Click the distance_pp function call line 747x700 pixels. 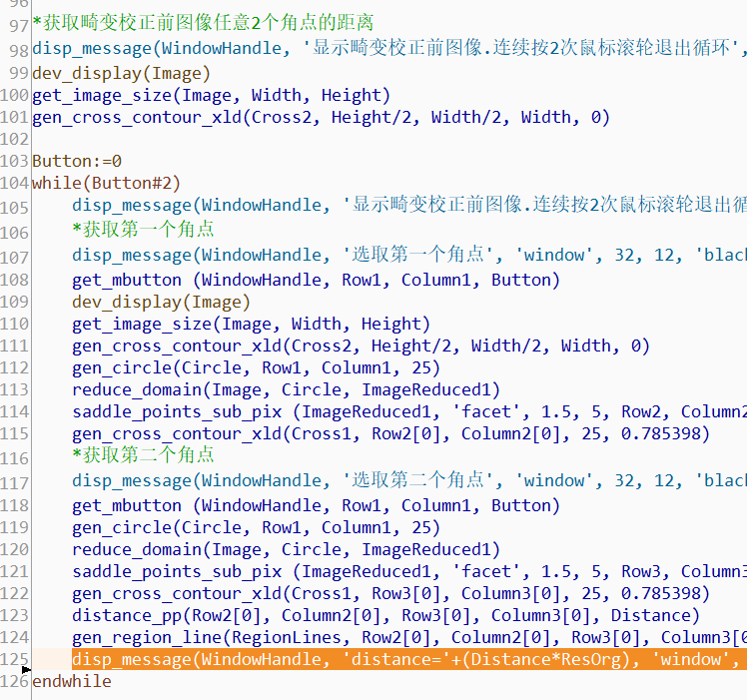tap(385, 615)
